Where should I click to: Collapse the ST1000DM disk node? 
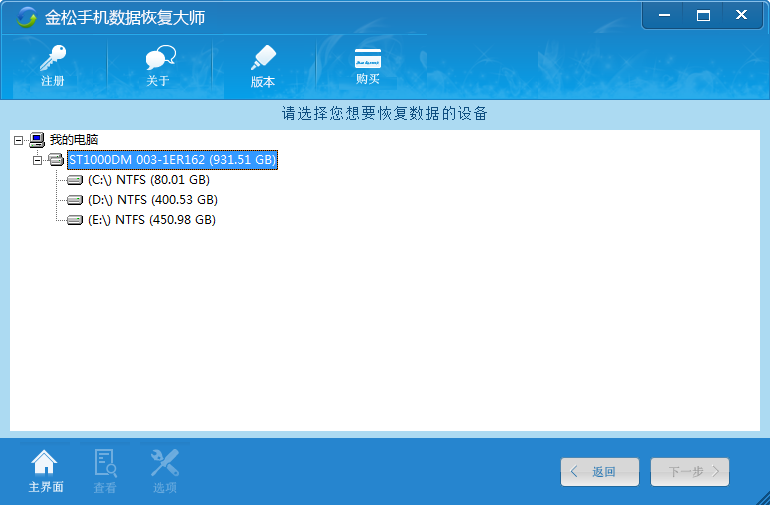point(37,160)
